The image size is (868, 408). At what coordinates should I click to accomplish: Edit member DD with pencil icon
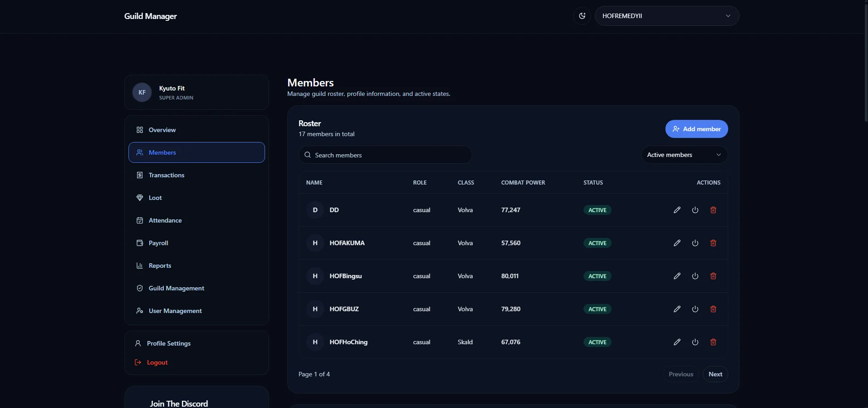[x=677, y=210]
